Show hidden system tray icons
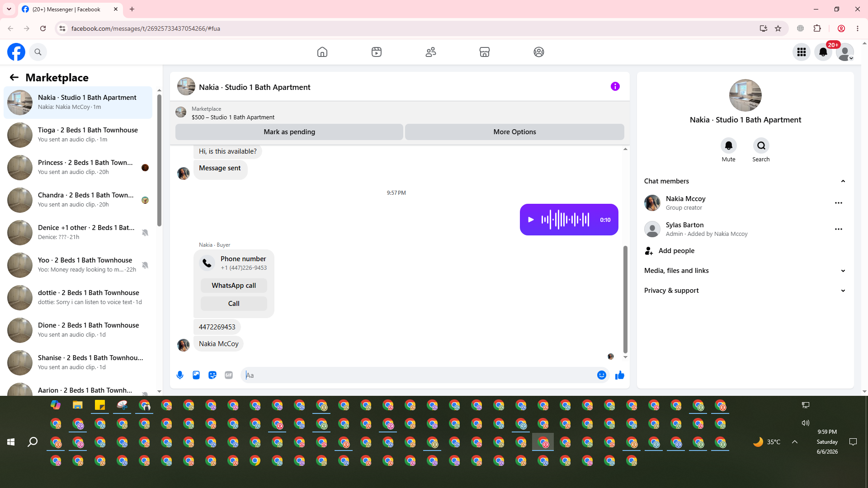 [x=795, y=442]
